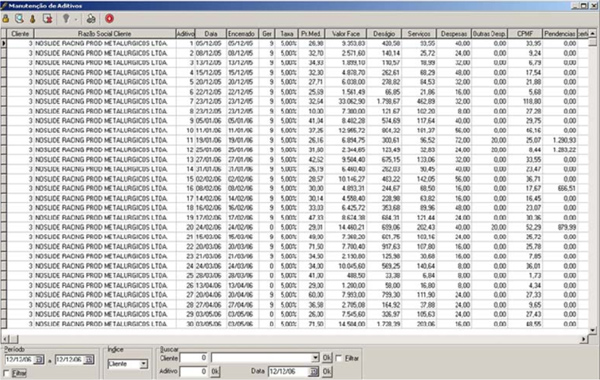This screenshot has height=380, width=600.
Task: Select Encerrado cell 27/04/06
Action: (x=242, y=305)
